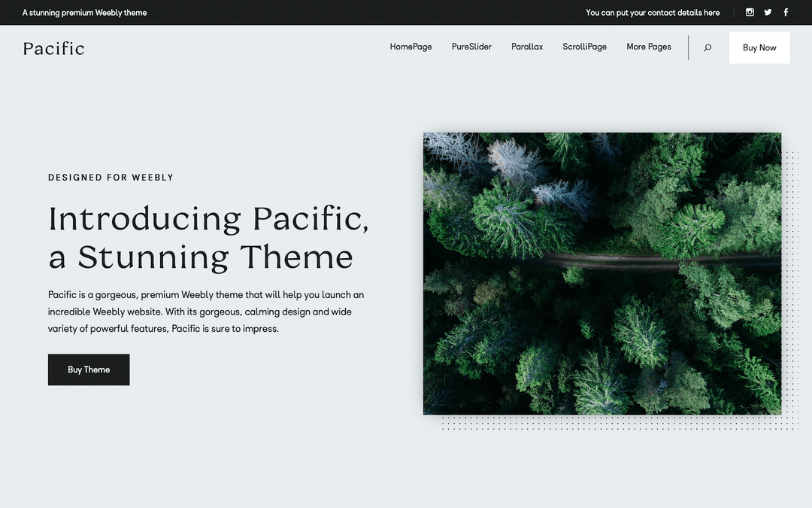Click the DESIGNED FOR WEEBLY tagline
The height and width of the screenshot is (508, 812).
click(111, 177)
